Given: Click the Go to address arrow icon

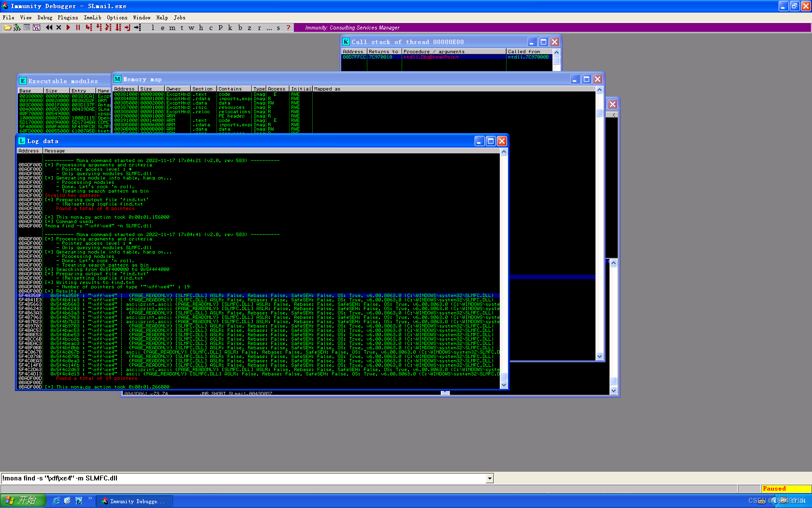Looking at the screenshot, I should [x=138, y=28].
